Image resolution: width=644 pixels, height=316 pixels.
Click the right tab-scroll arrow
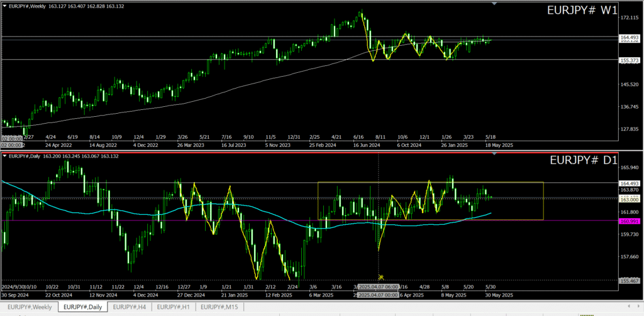click(638, 306)
